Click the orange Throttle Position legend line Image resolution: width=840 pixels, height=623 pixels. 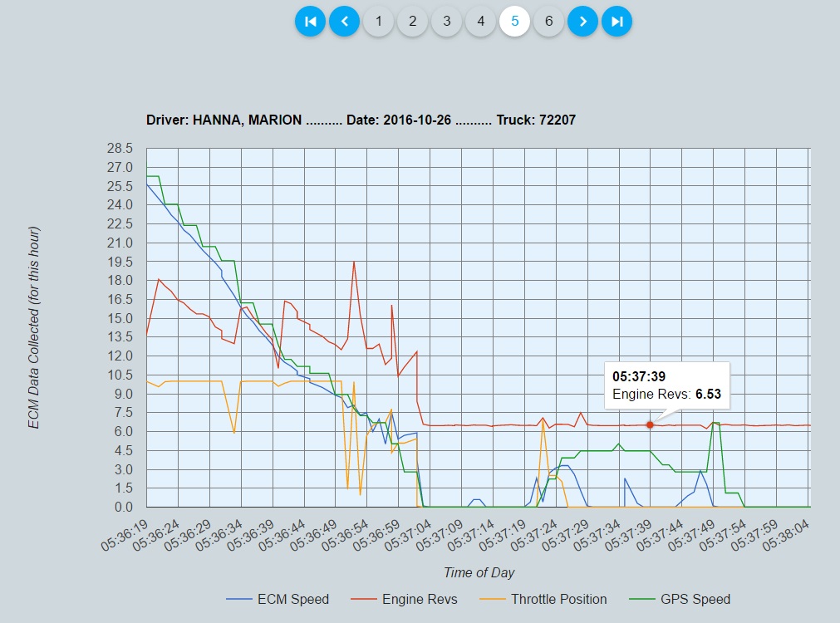click(493, 599)
